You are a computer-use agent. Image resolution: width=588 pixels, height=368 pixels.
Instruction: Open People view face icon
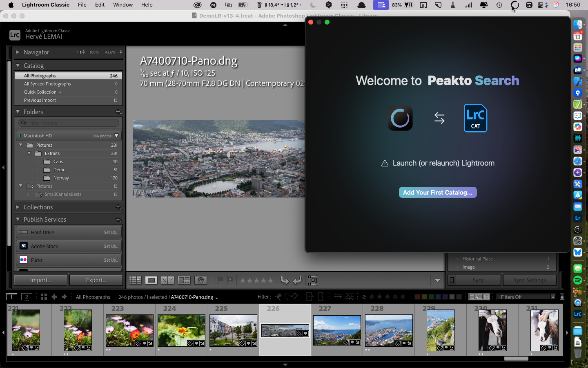pyautogui.click(x=200, y=280)
